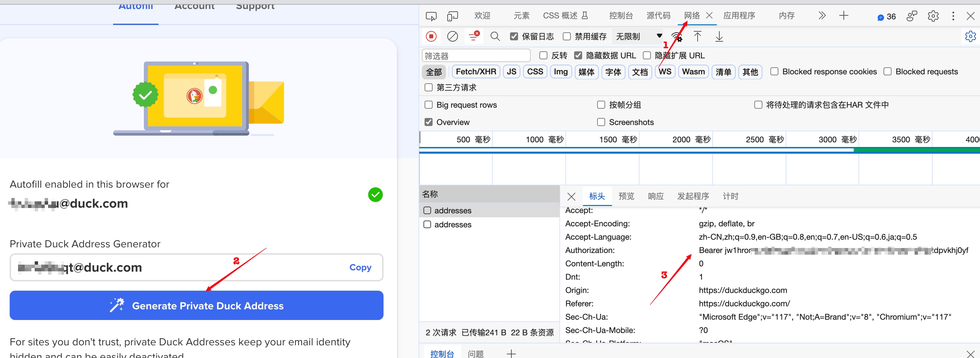Toggle device emulation icon

coord(452,16)
